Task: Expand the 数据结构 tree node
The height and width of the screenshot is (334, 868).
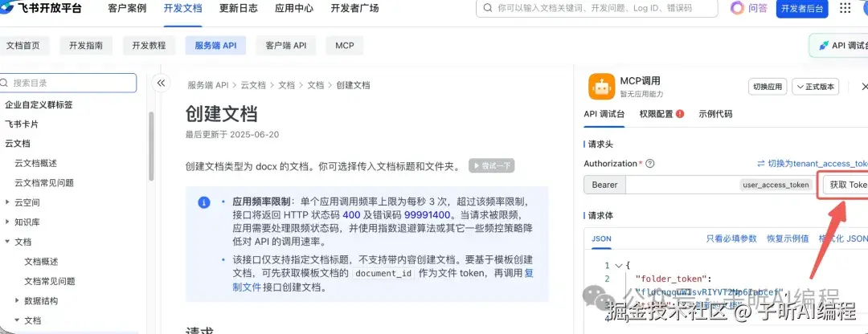Action: 17,301
